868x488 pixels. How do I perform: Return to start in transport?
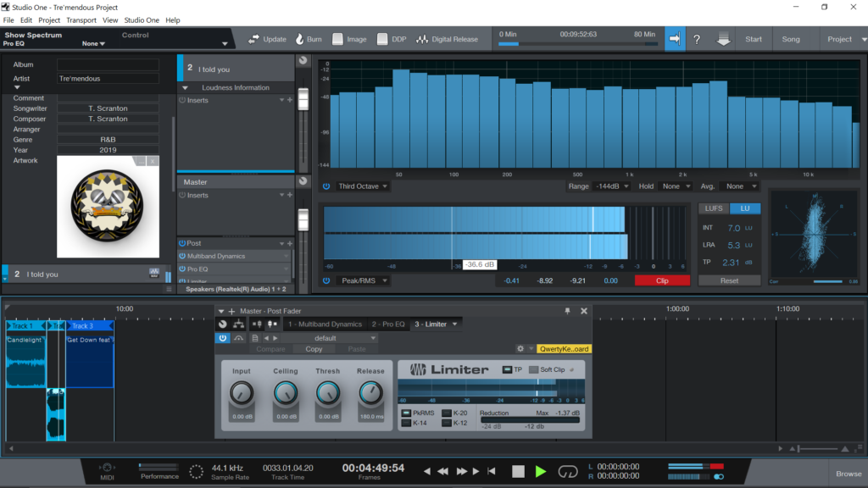tap(492, 471)
